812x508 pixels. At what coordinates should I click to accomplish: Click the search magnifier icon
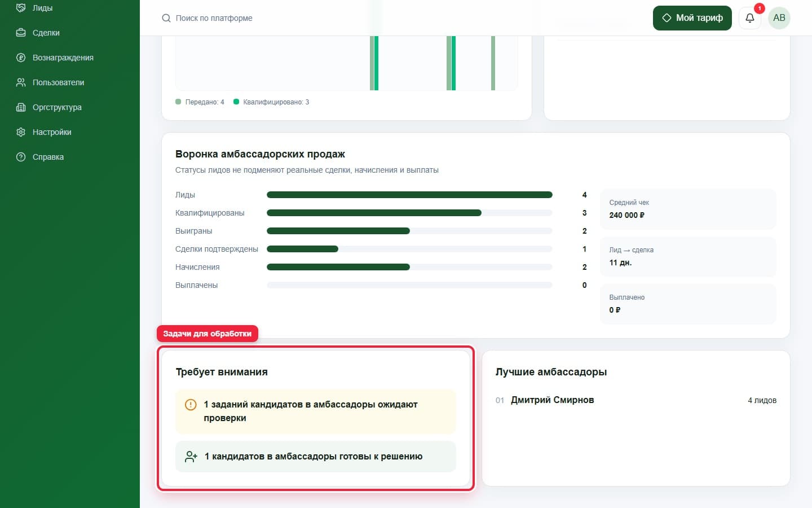166,18
